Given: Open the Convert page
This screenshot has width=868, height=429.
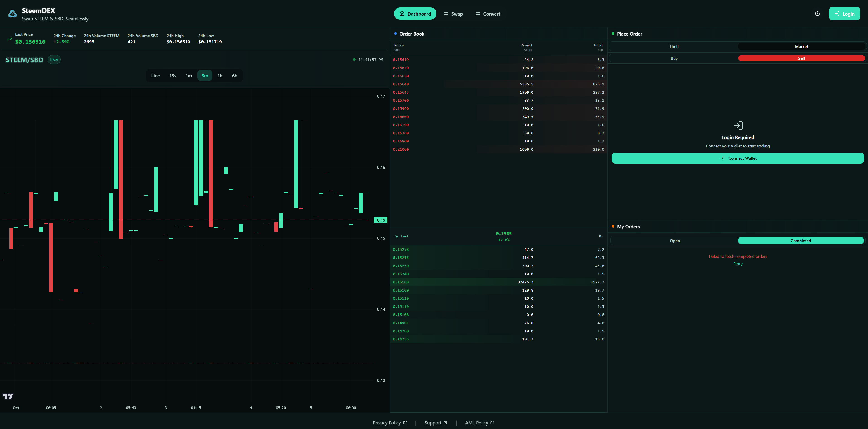Looking at the screenshot, I should [488, 14].
